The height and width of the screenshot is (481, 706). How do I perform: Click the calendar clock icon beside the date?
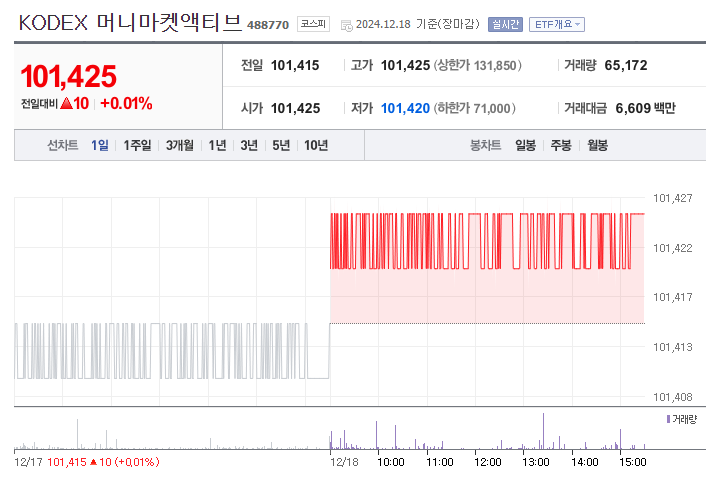tap(347, 26)
